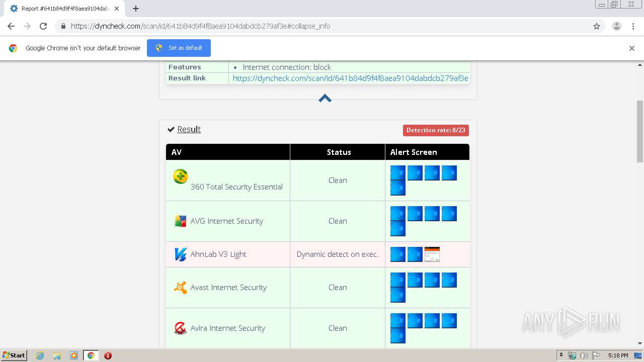Open the Chrome three-dot menu
The width and height of the screenshot is (644, 362).
pos(633,26)
